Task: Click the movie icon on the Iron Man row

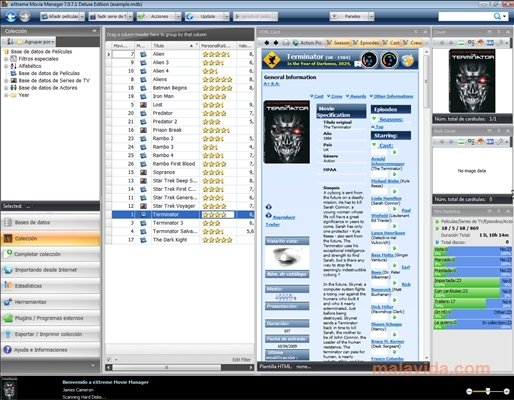Action: [143, 96]
